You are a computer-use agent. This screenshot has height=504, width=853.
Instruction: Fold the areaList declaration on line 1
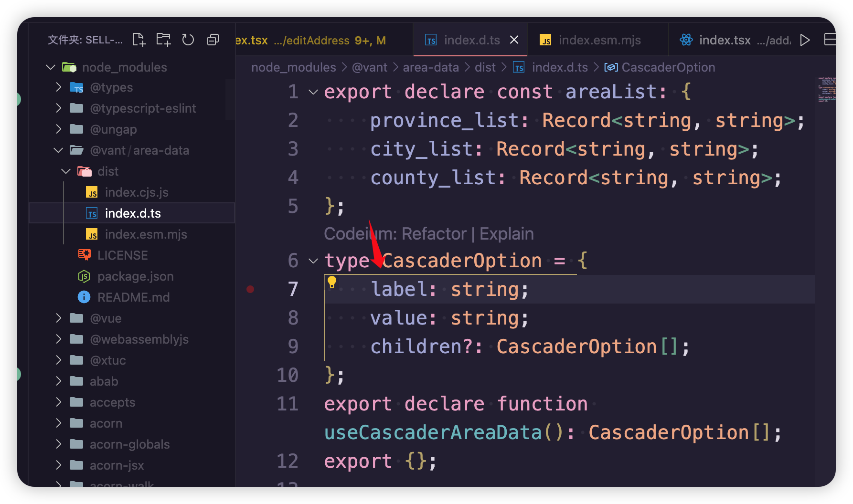click(x=313, y=92)
